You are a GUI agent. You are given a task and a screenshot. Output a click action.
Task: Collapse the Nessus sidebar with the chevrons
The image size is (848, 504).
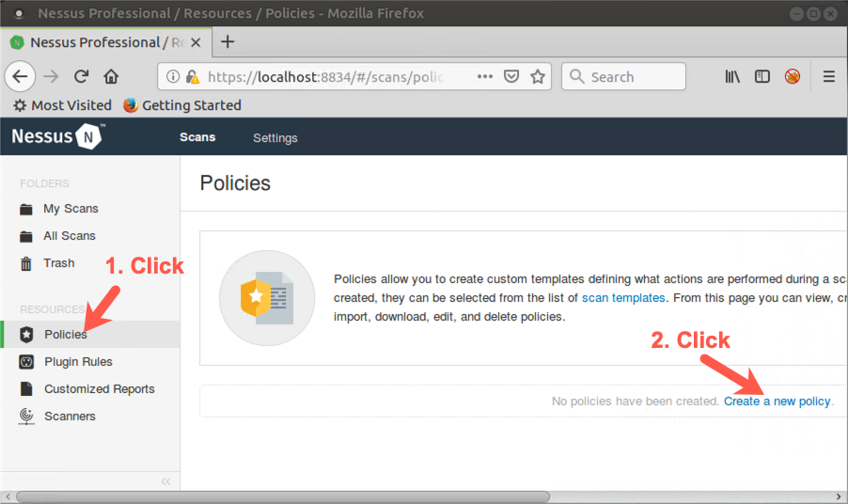click(x=165, y=481)
